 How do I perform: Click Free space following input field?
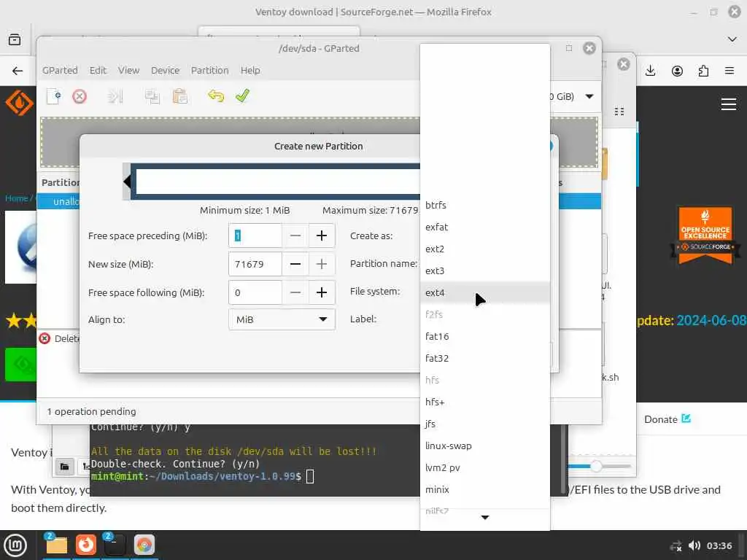click(255, 292)
